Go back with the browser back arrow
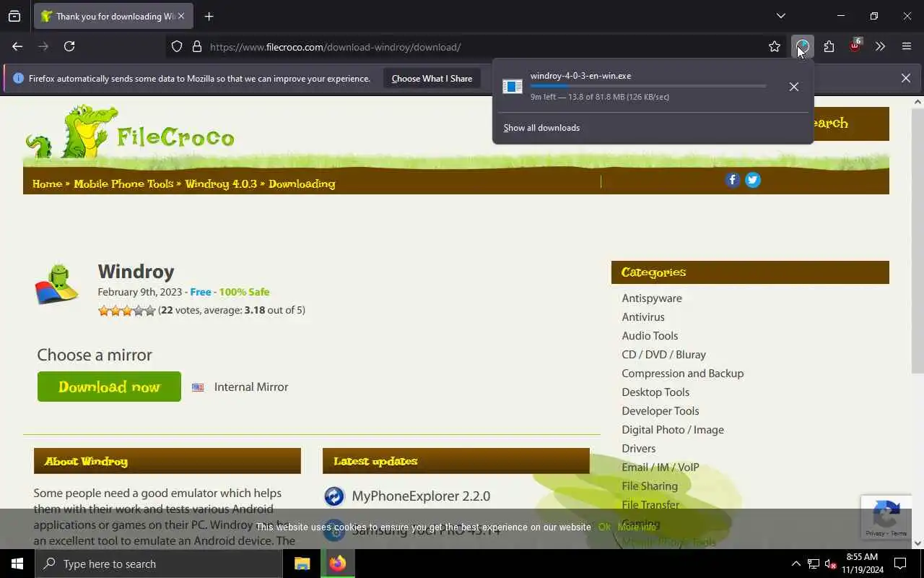The height and width of the screenshot is (578, 924). [17, 46]
